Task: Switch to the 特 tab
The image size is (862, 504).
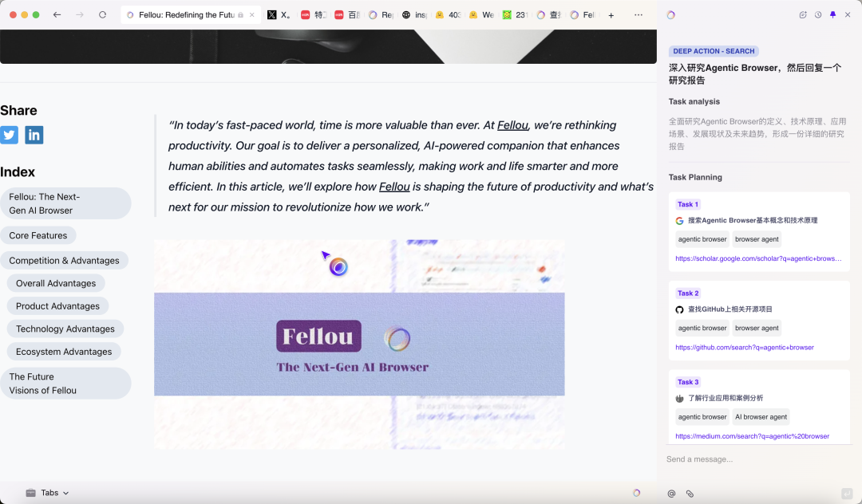Action: tap(314, 15)
